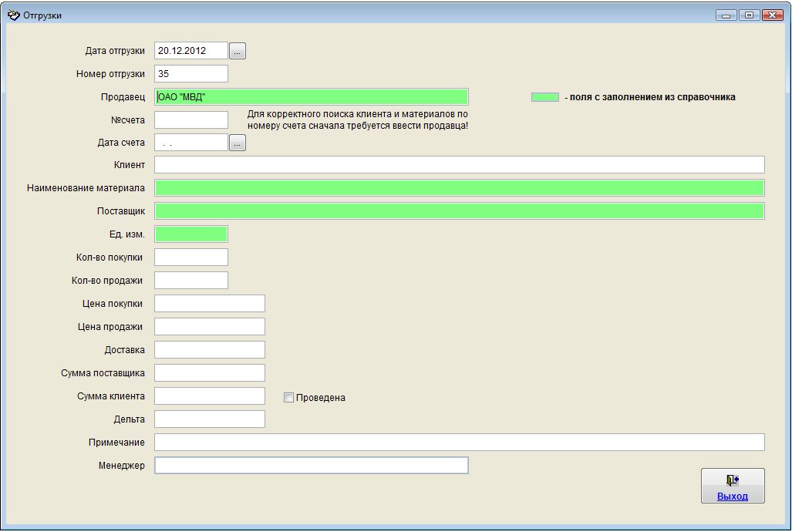Image resolution: width=792 pixels, height=532 pixels.
Task: Click the Дата счета input field
Action: coord(191,143)
